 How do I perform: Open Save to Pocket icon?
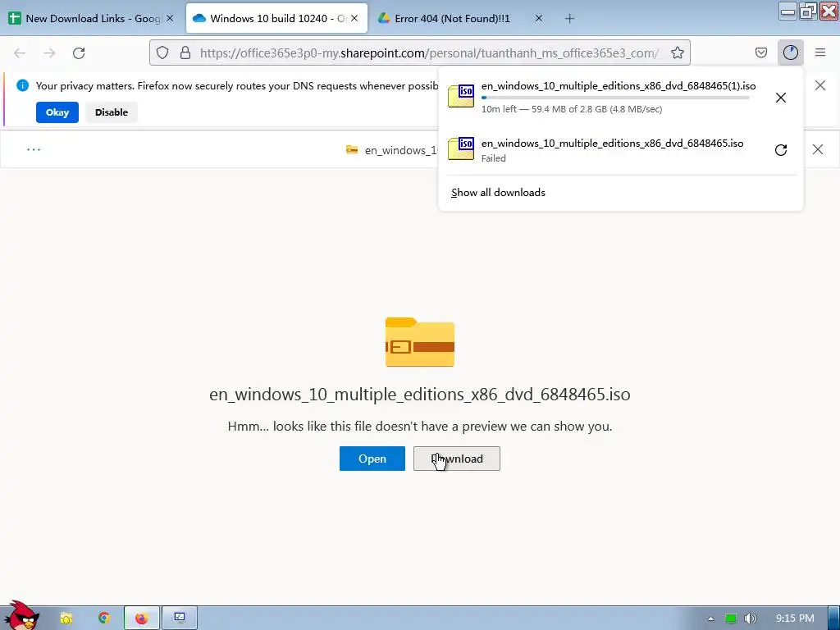tap(760, 52)
